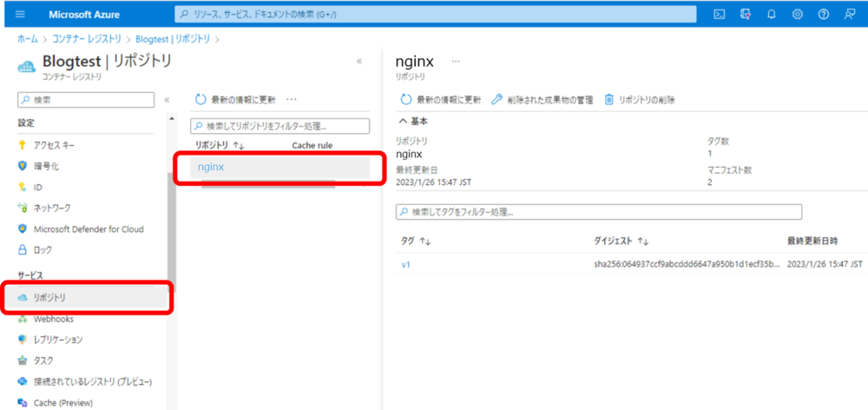Open the v1 tag link
The width and height of the screenshot is (868, 410).
(405, 265)
